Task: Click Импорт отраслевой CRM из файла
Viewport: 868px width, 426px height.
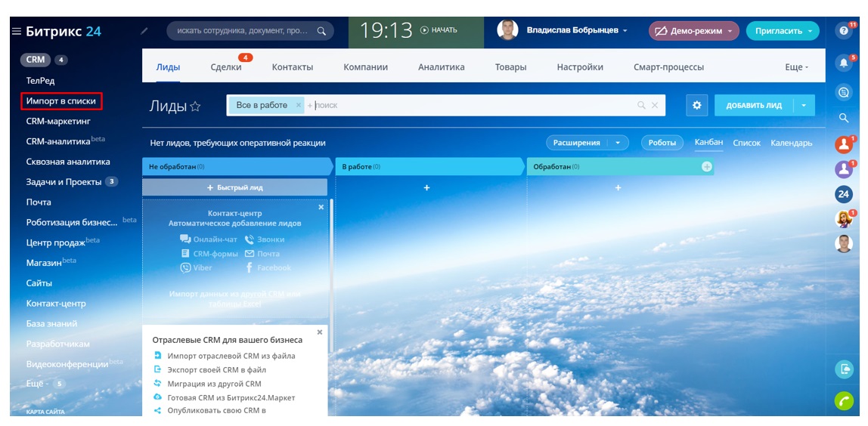Action: click(x=231, y=356)
